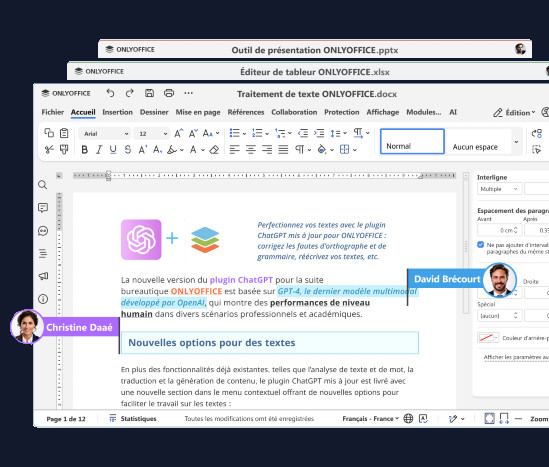The width and height of the screenshot is (549, 467).
Task: Save the document with the diskette icon
Action: (x=150, y=93)
